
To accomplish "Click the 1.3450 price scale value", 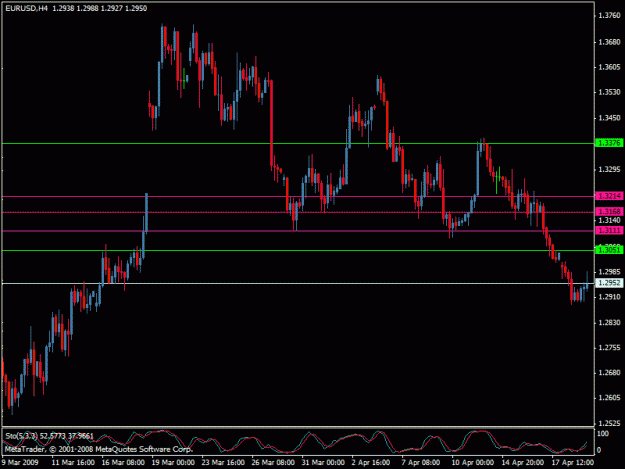I will click(609, 118).
